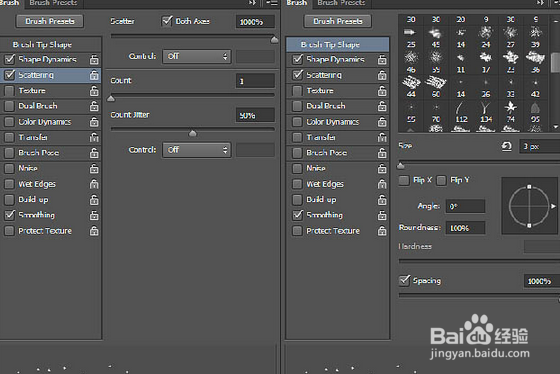Screen dimensions: 560x374
Task: Lock Brush Pose in right Brush panel
Action: [x=382, y=153]
